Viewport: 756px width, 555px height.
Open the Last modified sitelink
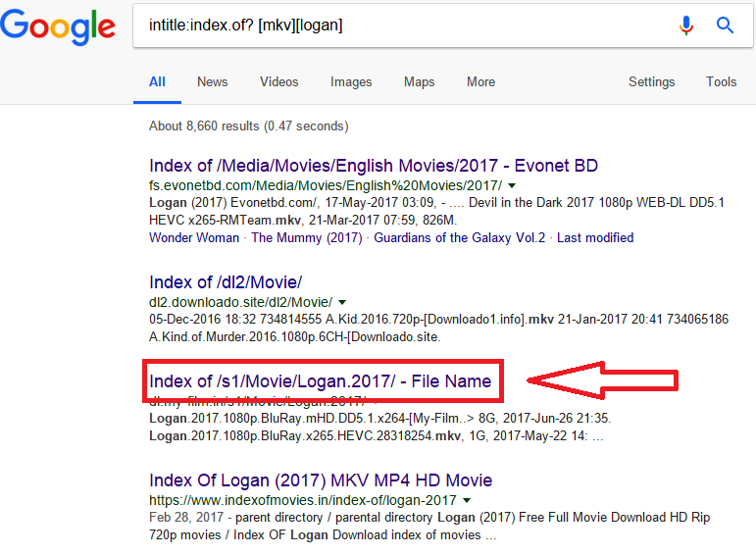[x=595, y=237]
